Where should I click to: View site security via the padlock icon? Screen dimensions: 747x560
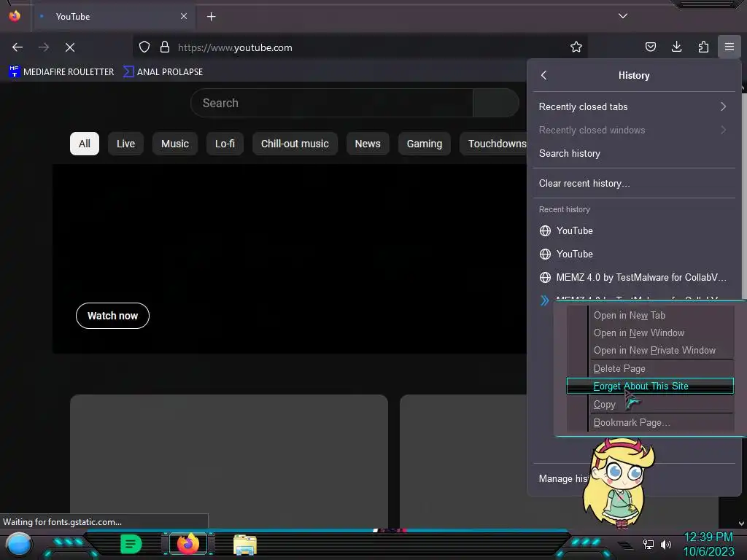165,47
